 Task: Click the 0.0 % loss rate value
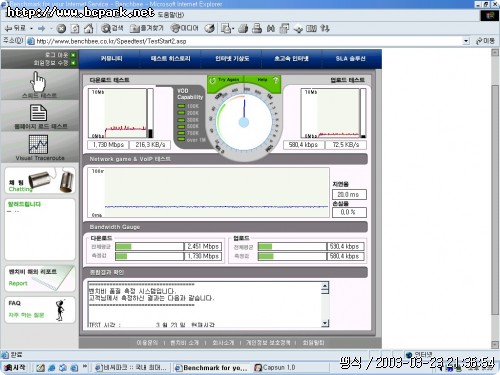(x=349, y=212)
